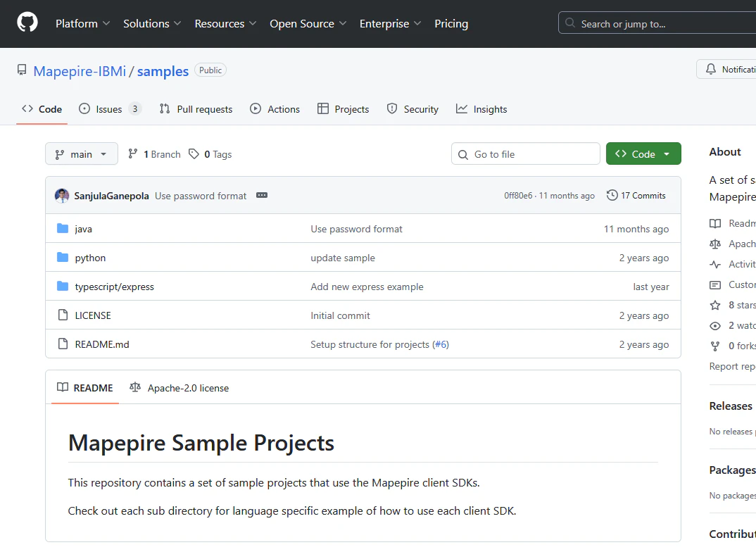
Task: Open the 0ff80e6 commit hash
Action: 518,195
